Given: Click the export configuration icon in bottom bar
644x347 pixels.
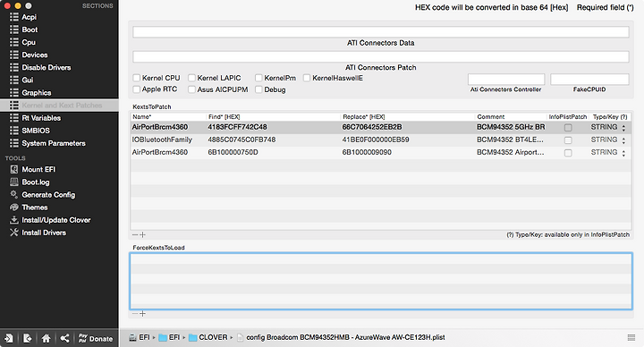Looking at the screenshot, I should [28, 338].
